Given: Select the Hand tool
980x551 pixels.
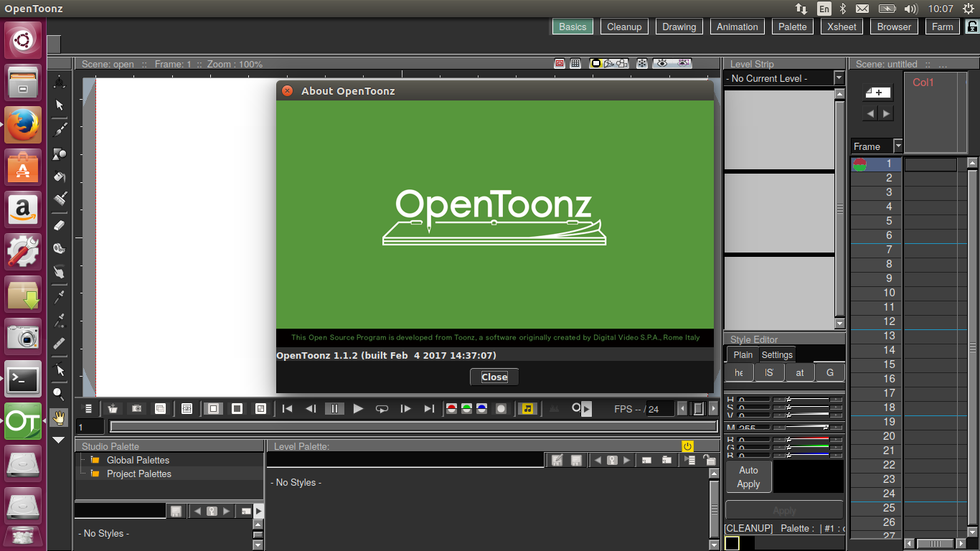Looking at the screenshot, I should (x=60, y=417).
